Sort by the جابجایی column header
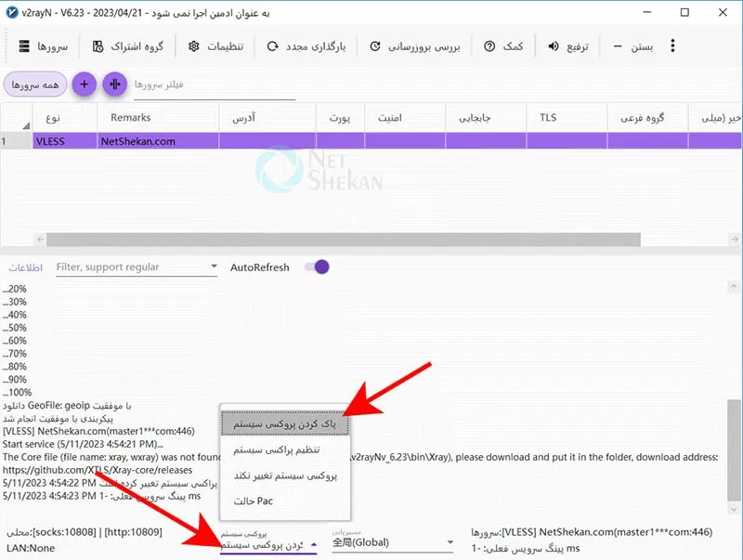This screenshot has width=743, height=560. click(x=486, y=118)
